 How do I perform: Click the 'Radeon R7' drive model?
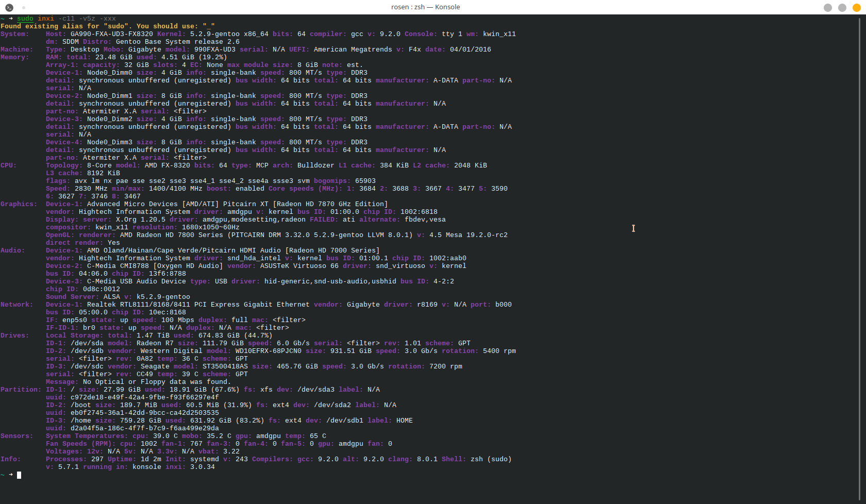(x=155, y=343)
